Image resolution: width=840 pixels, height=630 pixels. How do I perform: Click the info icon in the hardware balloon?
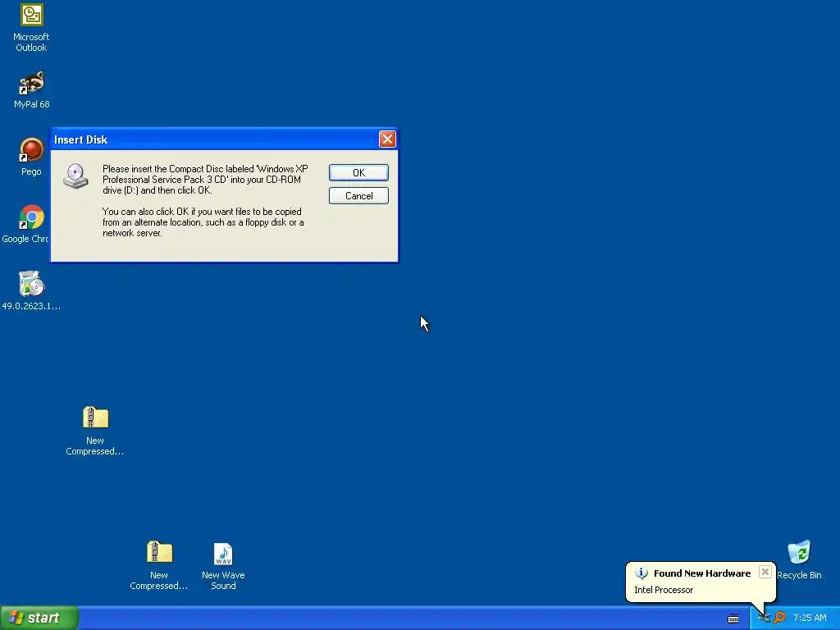641,573
